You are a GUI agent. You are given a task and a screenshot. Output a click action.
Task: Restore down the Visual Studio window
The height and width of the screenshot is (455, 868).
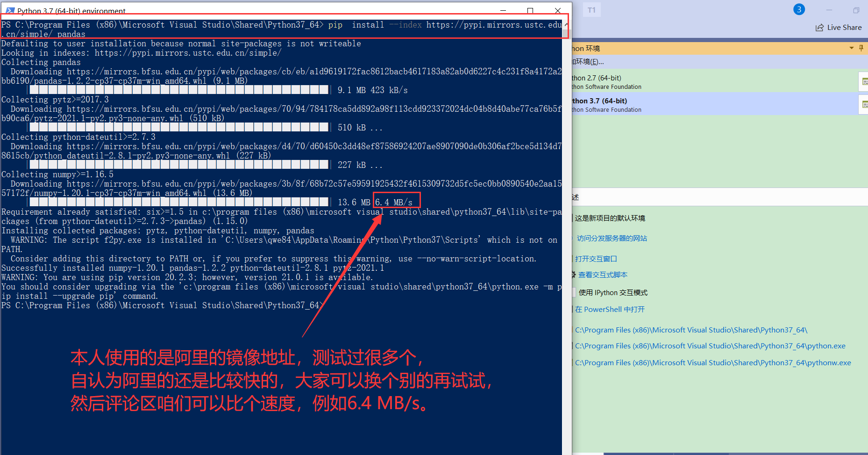[x=856, y=10]
